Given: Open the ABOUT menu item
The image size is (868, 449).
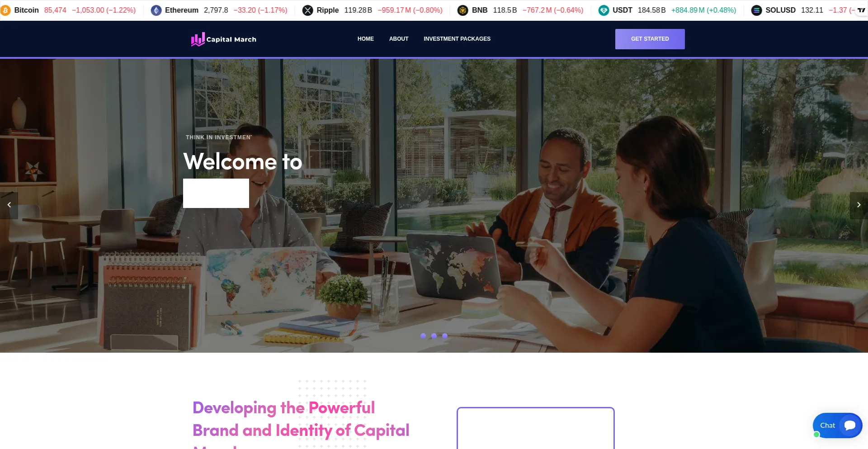Looking at the screenshot, I should [399, 39].
